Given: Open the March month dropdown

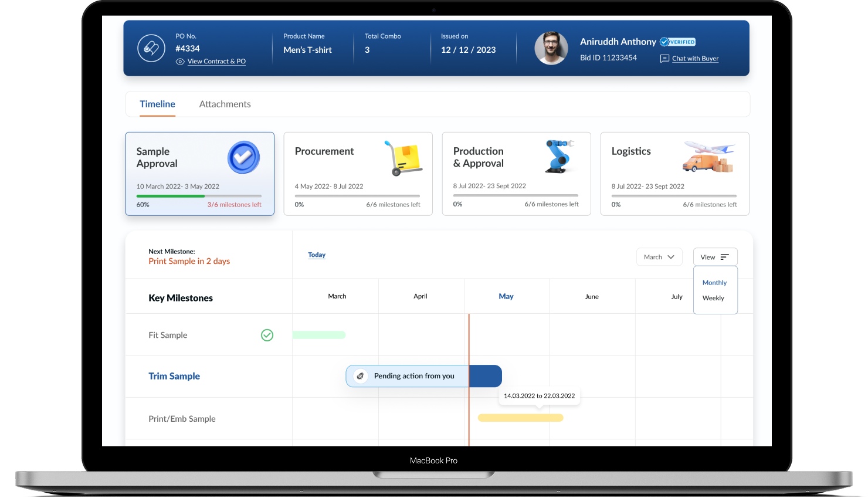Looking at the screenshot, I should click(x=659, y=256).
